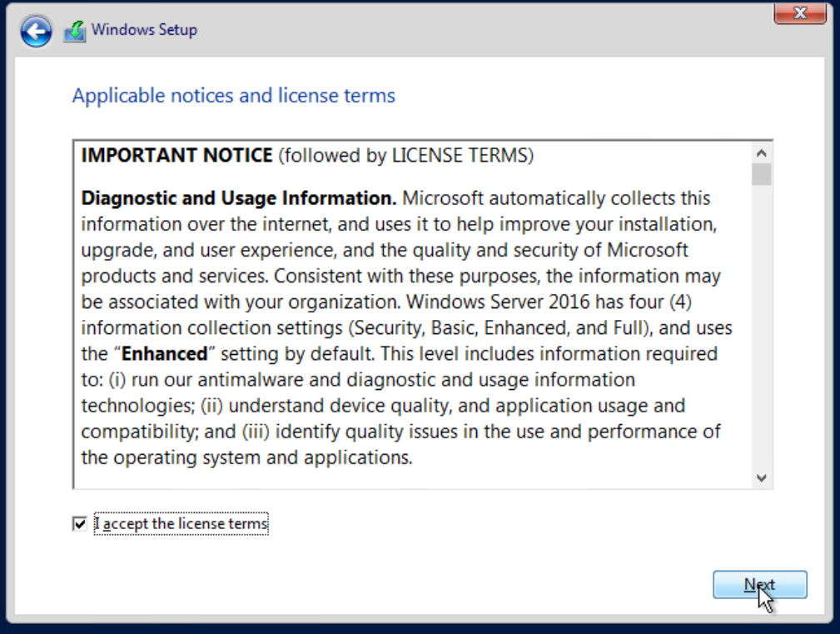840x634 pixels.
Task: Click the 'Applicable notices and license terms' heading
Action: [233, 96]
